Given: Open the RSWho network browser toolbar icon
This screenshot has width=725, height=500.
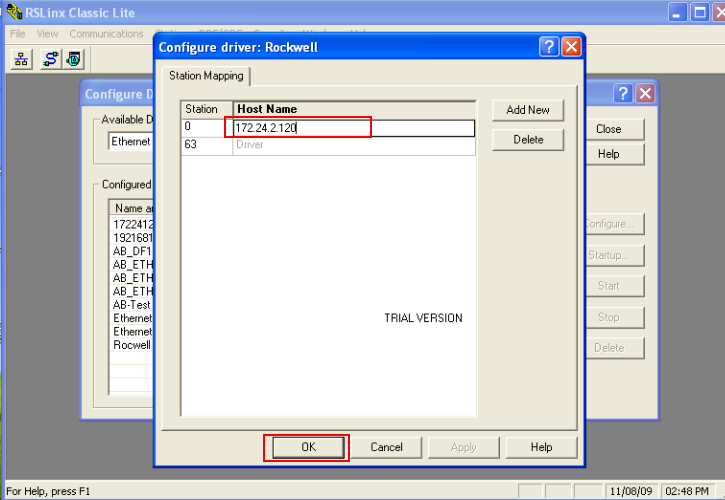Looking at the screenshot, I should (x=21, y=59).
